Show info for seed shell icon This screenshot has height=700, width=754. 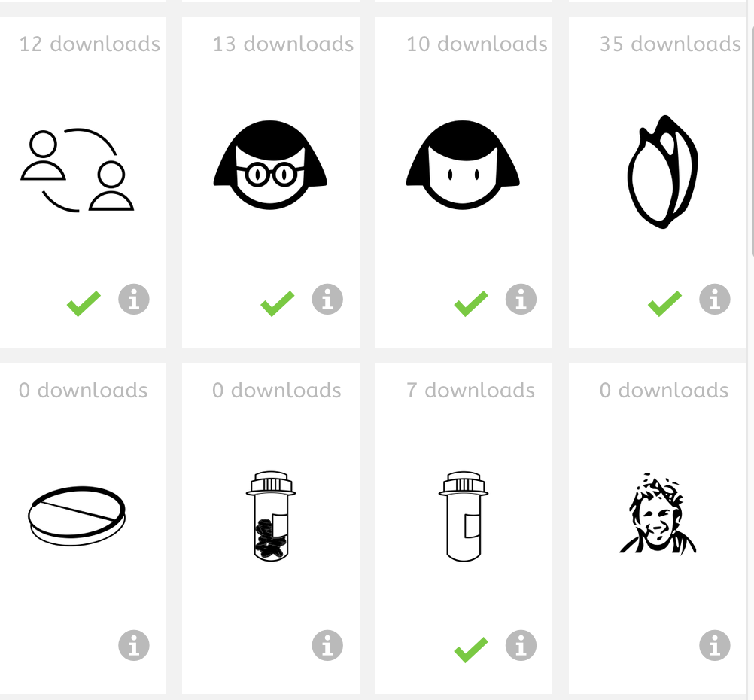tap(715, 300)
